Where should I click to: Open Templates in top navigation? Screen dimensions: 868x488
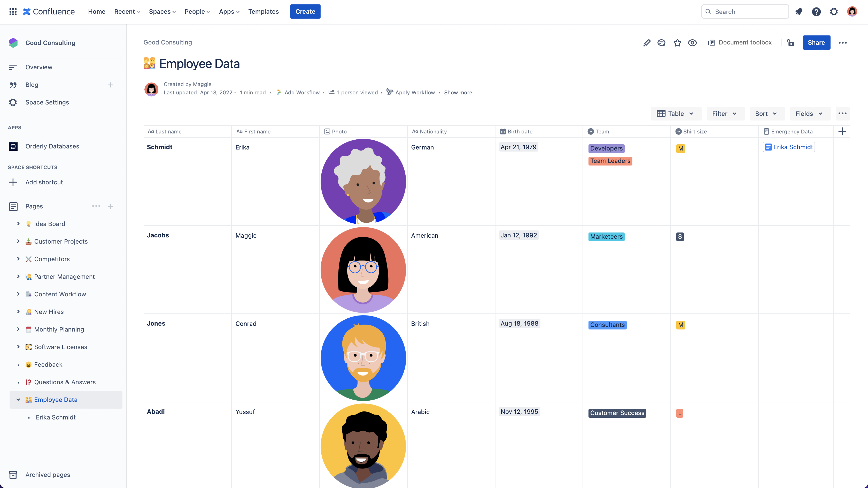(263, 12)
